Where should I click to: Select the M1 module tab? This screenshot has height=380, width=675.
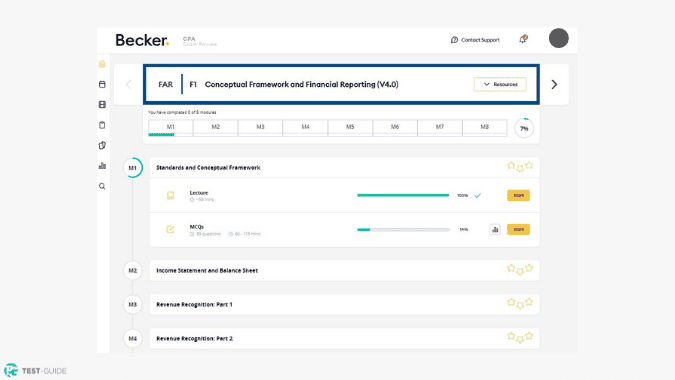click(x=170, y=127)
